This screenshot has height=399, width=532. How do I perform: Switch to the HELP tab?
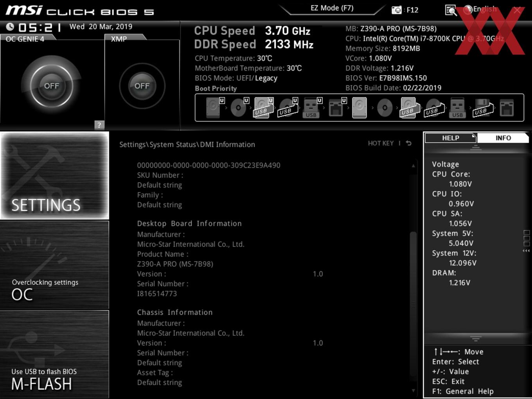tap(450, 138)
